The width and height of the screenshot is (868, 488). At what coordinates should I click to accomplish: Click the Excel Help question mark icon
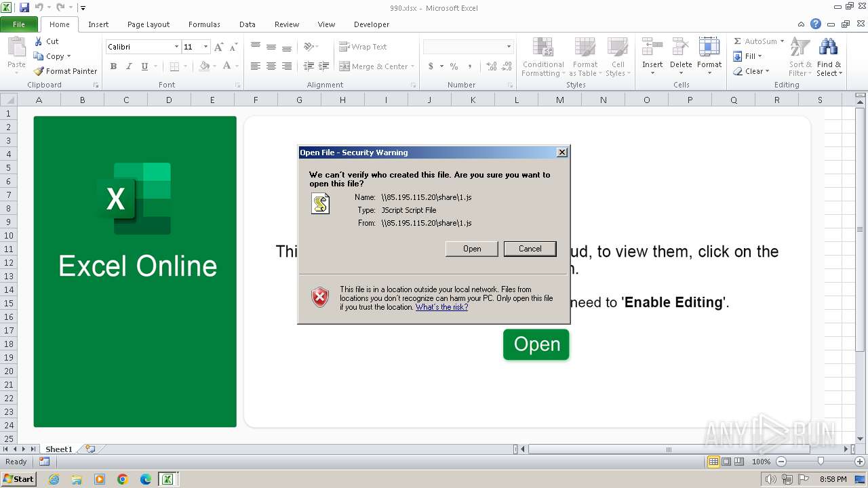click(816, 24)
